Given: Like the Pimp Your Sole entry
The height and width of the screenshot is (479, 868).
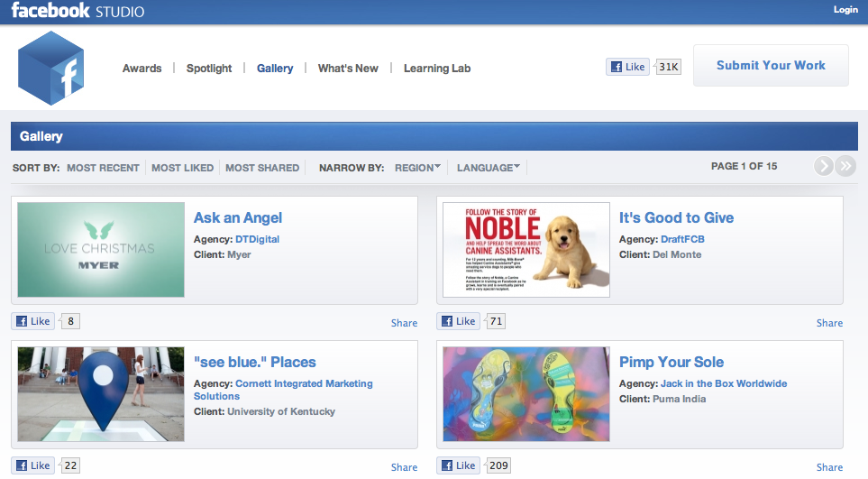Looking at the screenshot, I should coord(459,465).
